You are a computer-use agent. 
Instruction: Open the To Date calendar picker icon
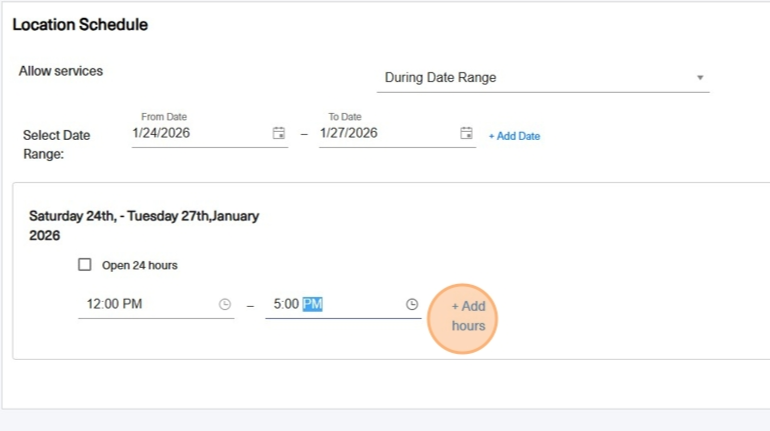click(x=466, y=133)
